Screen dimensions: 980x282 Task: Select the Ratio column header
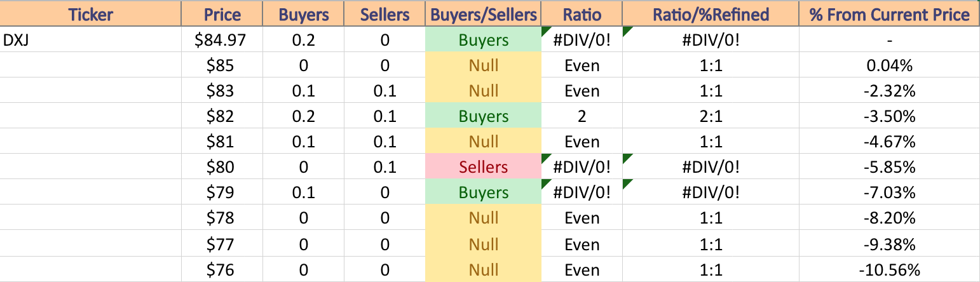pyautogui.click(x=582, y=14)
